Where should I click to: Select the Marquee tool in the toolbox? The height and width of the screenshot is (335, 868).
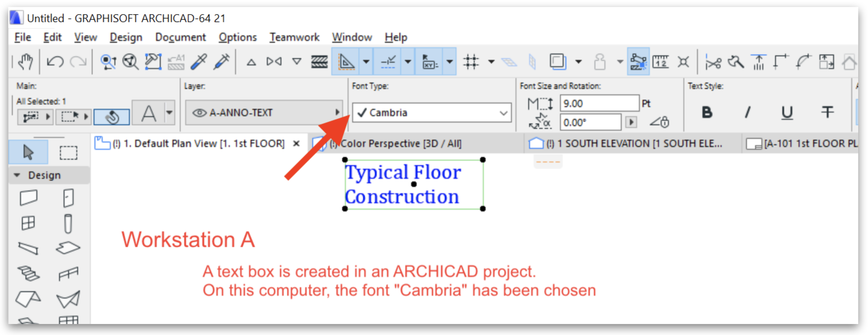click(x=68, y=152)
